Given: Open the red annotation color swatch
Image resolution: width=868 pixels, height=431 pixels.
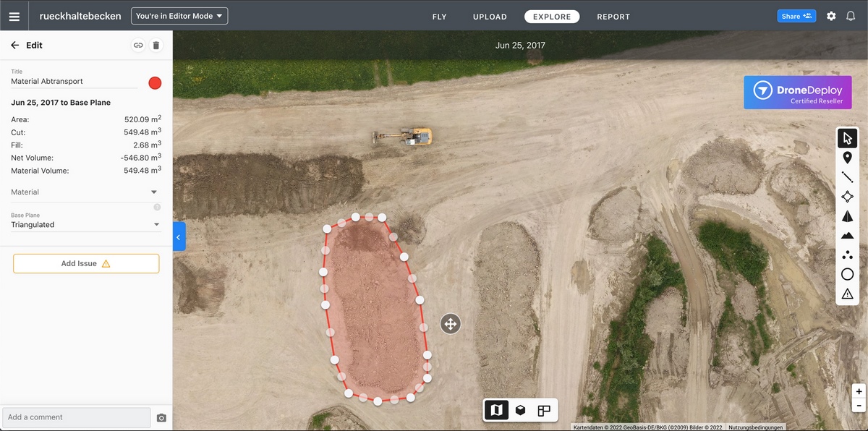Looking at the screenshot, I should (155, 83).
